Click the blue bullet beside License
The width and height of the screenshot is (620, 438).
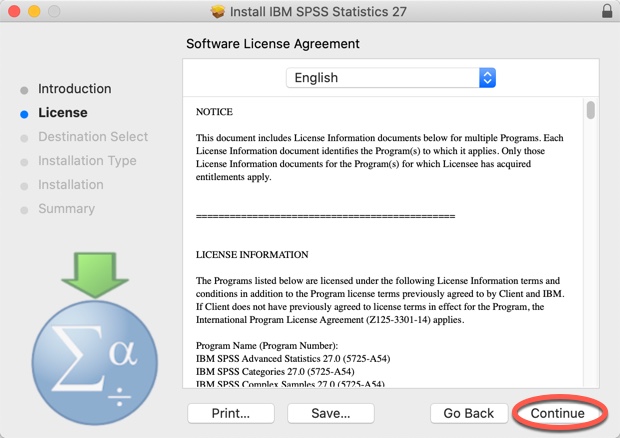click(x=24, y=114)
